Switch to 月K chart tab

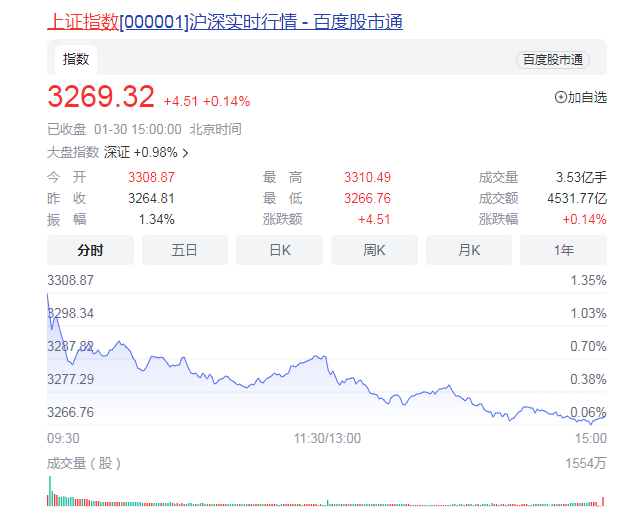[x=469, y=250]
